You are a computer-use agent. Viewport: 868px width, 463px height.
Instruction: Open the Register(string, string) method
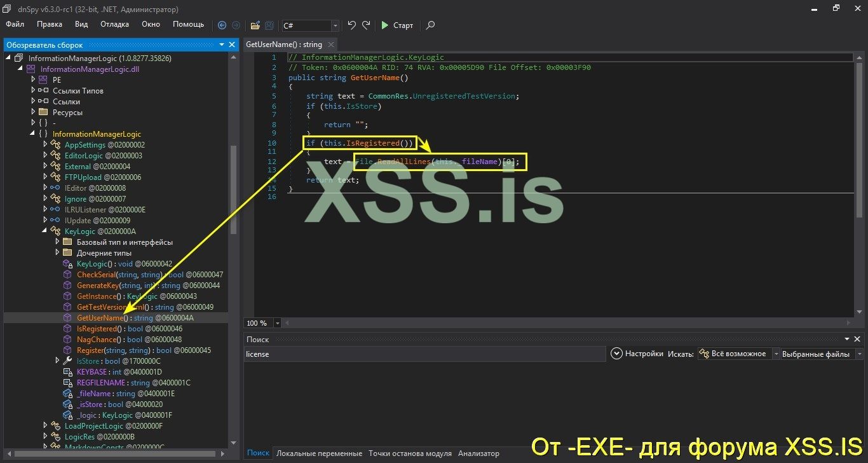[144, 350]
